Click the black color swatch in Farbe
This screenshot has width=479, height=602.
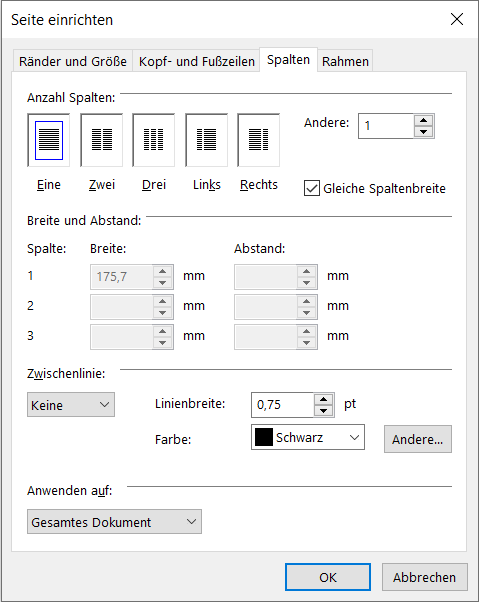(264, 437)
